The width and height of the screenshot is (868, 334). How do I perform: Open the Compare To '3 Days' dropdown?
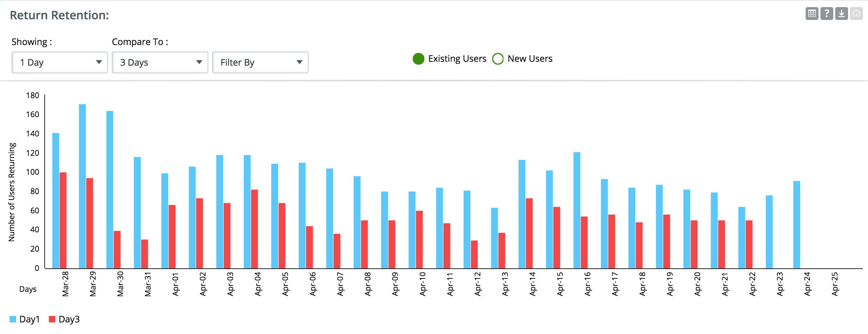(x=160, y=62)
